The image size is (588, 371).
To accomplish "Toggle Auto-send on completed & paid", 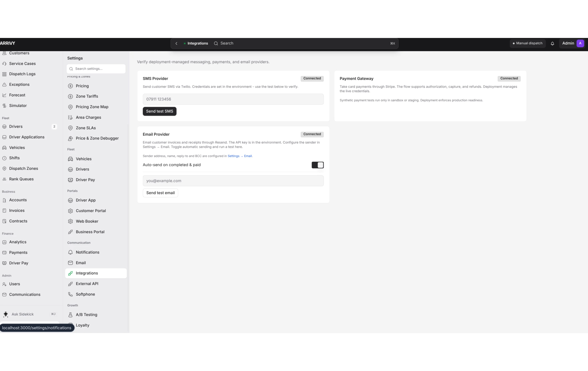I will (x=317, y=165).
